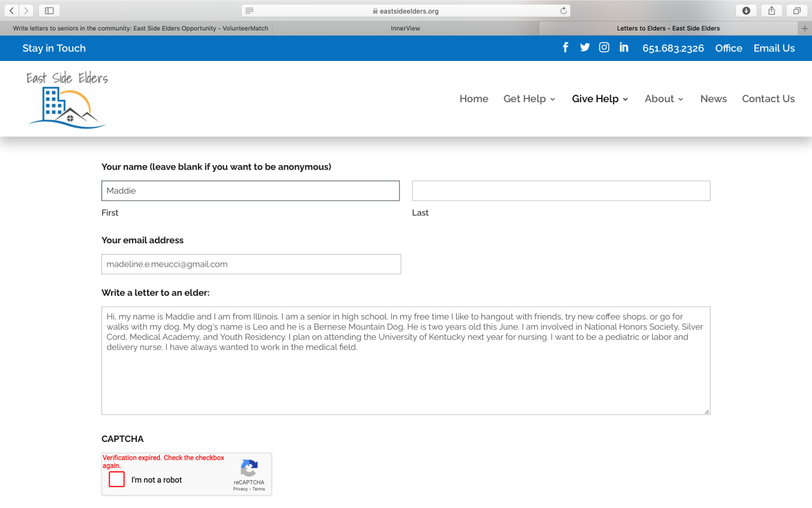This screenshot has height=508, width=812.
Task: Click the CAPTCHA heading label
Action: pyautogui.click(x=122, y=439)
